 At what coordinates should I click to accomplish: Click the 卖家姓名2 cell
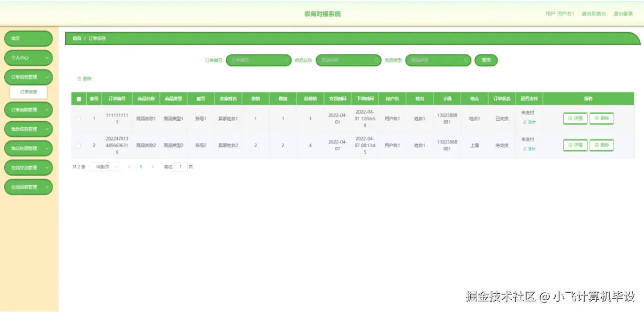pos(228,146)
